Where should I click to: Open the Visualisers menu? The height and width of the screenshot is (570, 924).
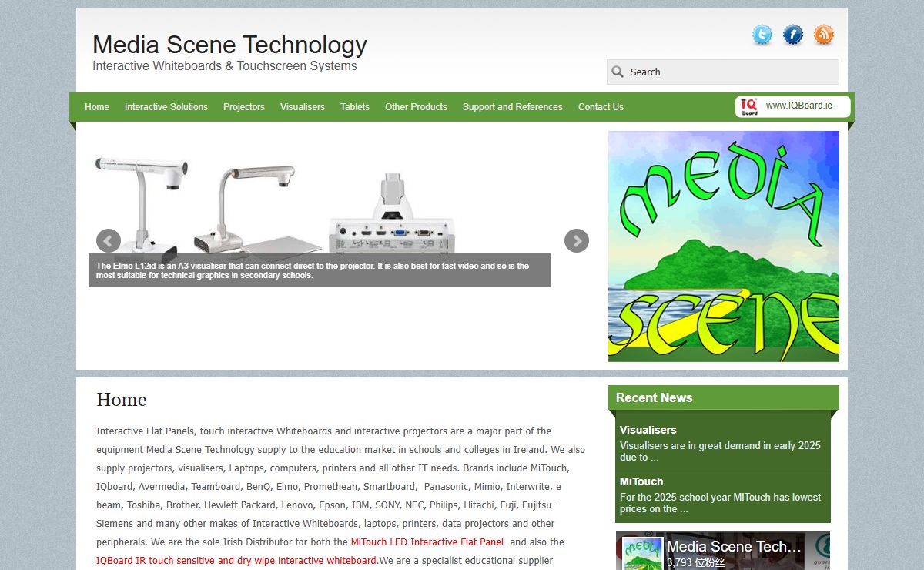[303, 107]
